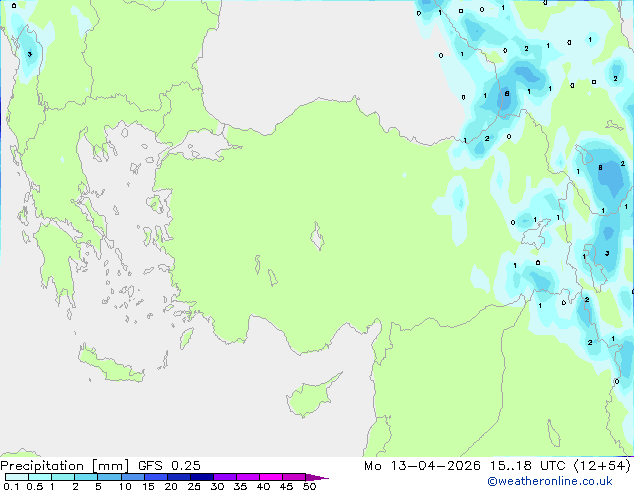This screenshot has height=490, width=634.
Task: Click the island of Cyprus on the map
Action: [x=311, y=397]
